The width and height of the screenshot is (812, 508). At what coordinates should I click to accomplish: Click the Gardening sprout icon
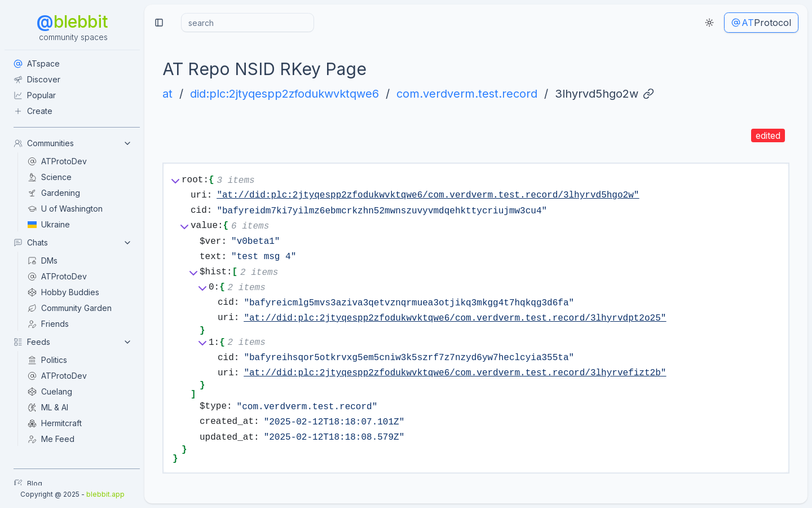[32, 193]
